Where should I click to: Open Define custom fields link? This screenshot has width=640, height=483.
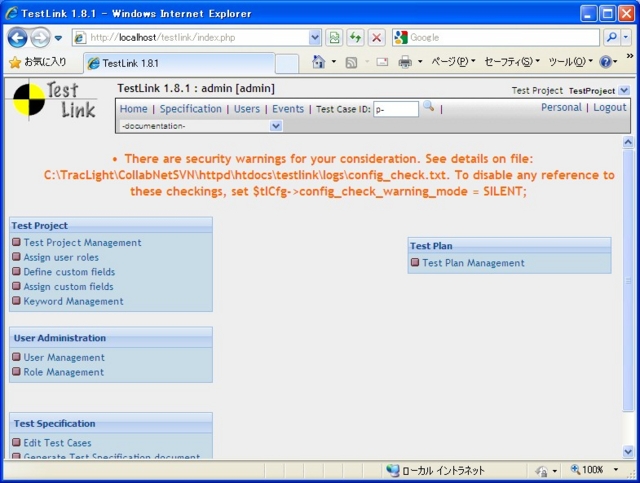(x=69, y=272)
